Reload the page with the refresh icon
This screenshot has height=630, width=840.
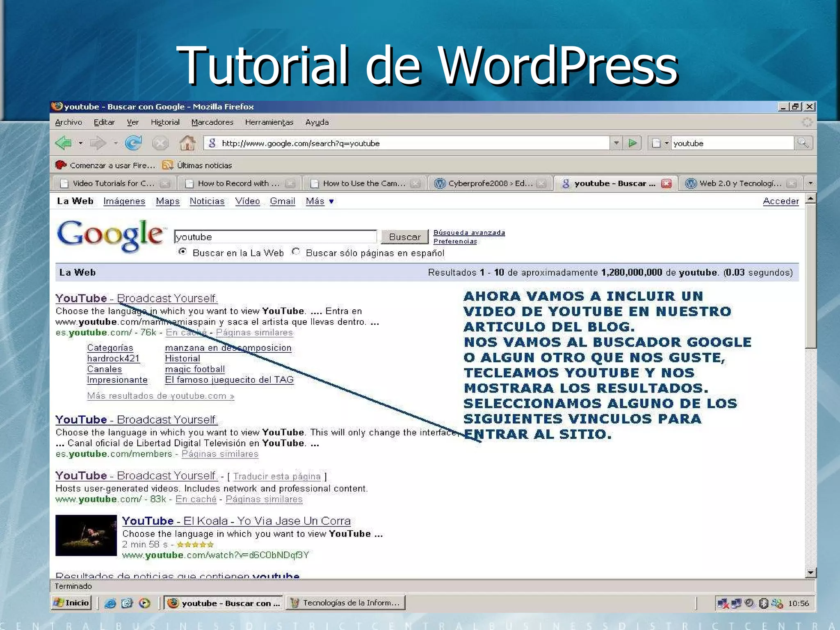tap(133, 143)
